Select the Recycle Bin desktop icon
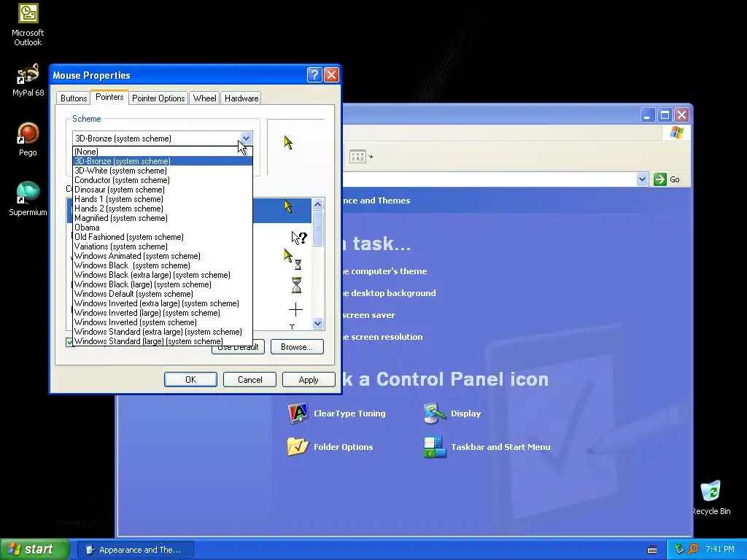The image size is (747, 560). (711, 497)
